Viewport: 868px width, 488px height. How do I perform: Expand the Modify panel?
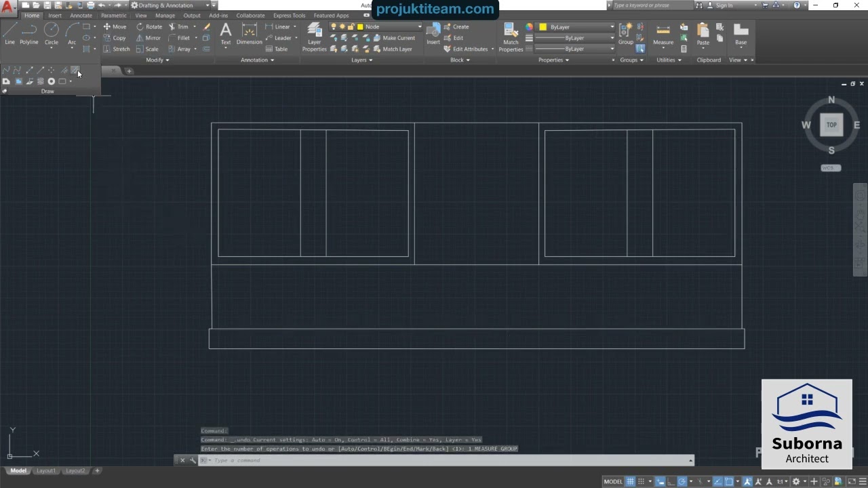click(157, 60)
